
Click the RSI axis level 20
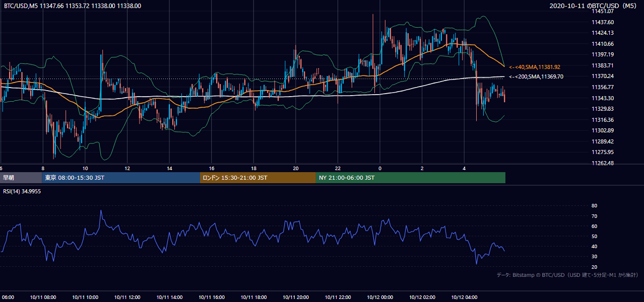594,267
